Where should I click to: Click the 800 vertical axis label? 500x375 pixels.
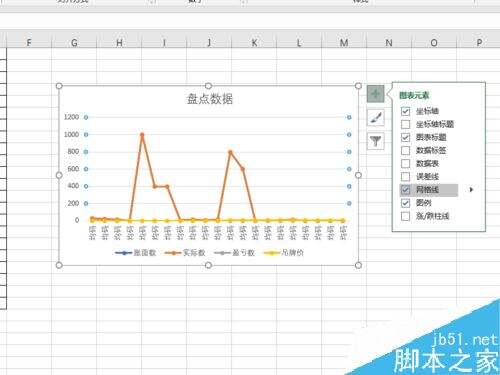tap(73, 151)
